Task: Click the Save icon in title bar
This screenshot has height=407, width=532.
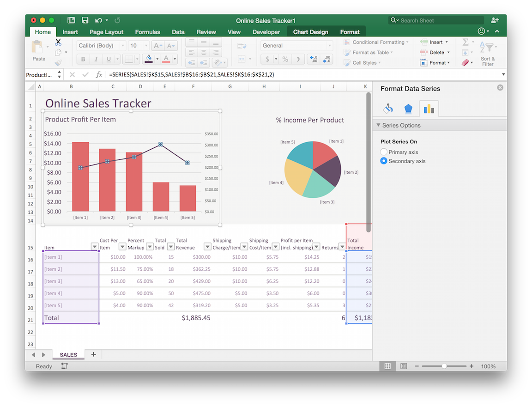Action: point(85,20)
